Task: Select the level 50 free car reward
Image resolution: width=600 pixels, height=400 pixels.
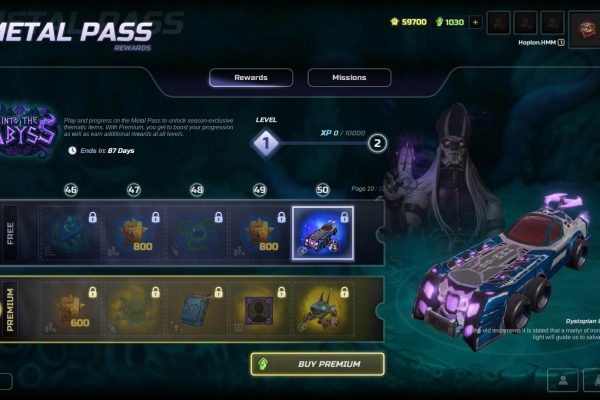Action: coord(323,233)
